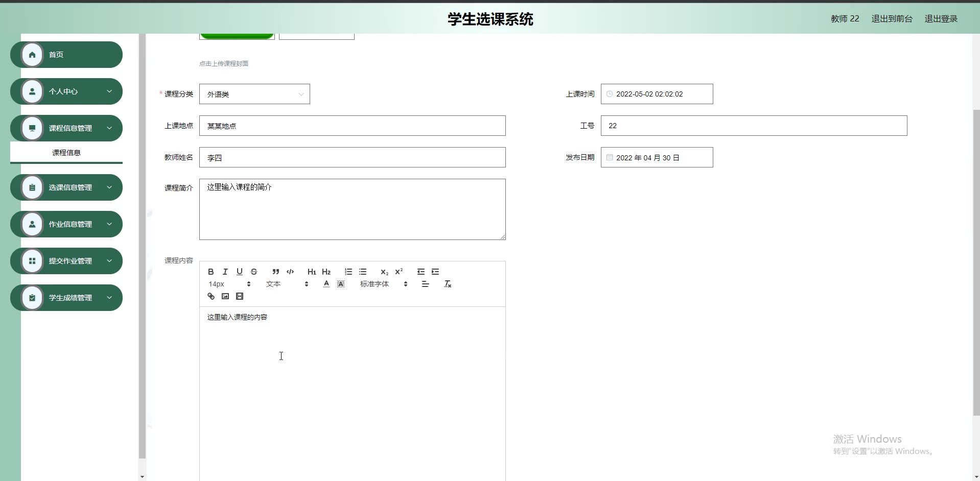The height and width of the screenshot is (481, 980).
Task: Clear text formatting
Action: [x=448, y=284]
